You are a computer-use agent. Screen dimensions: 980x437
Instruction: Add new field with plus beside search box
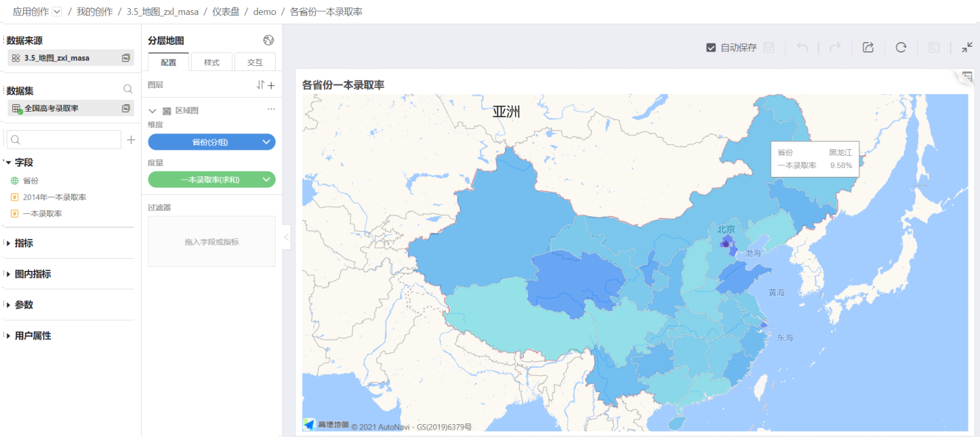click(x=131, y=140)
